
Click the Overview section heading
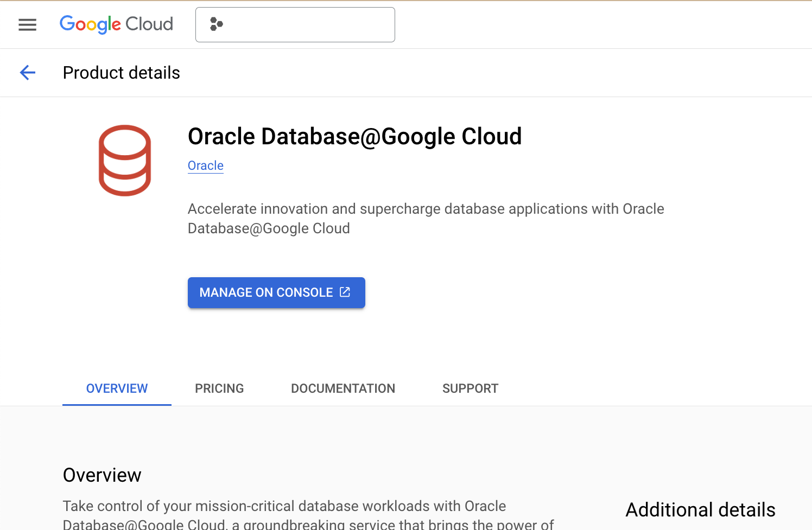(101, 475)
